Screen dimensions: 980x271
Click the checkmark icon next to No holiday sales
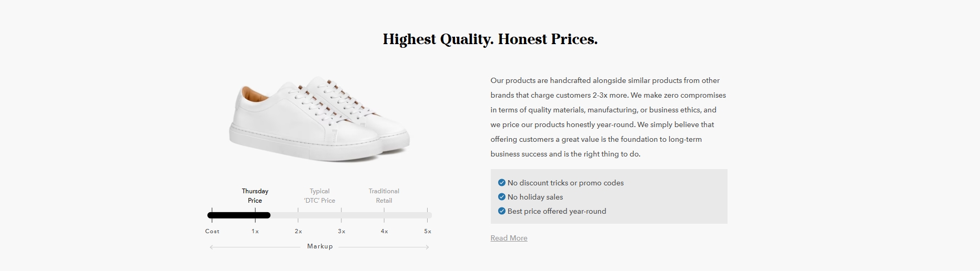(501, 197)
